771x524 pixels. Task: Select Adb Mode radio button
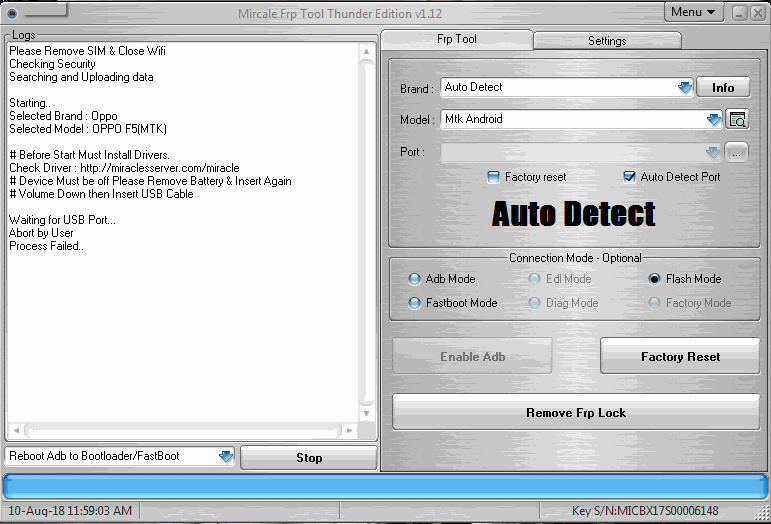pos(414,279)
